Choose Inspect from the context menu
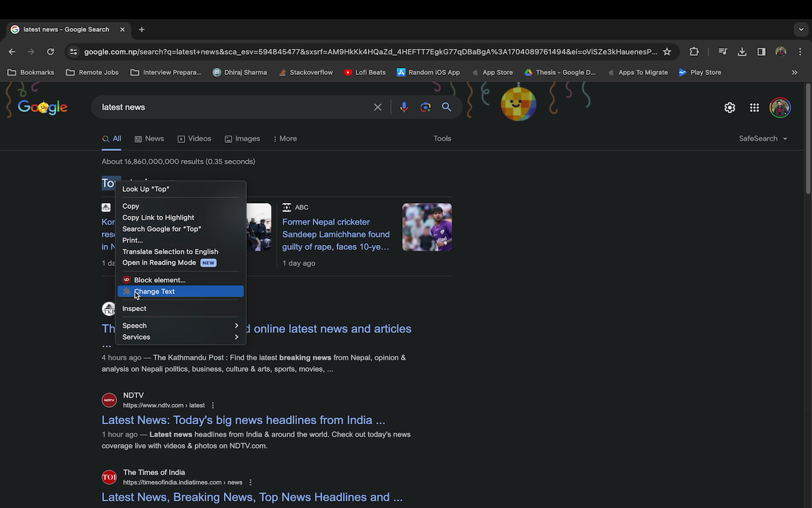 (x=134, y=309)
